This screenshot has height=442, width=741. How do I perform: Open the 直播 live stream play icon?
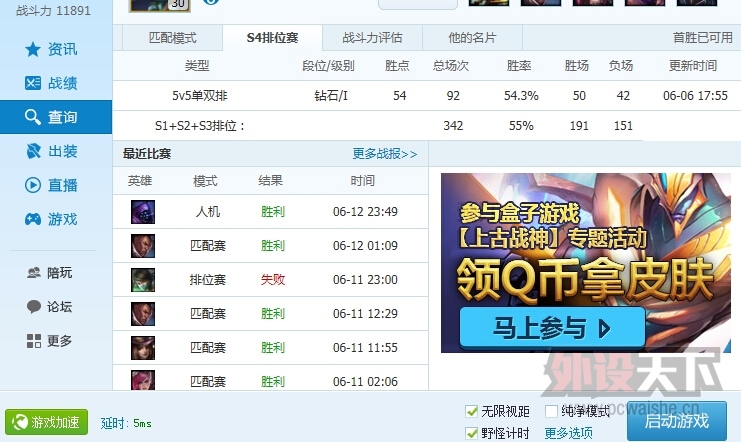coord(33,185)
